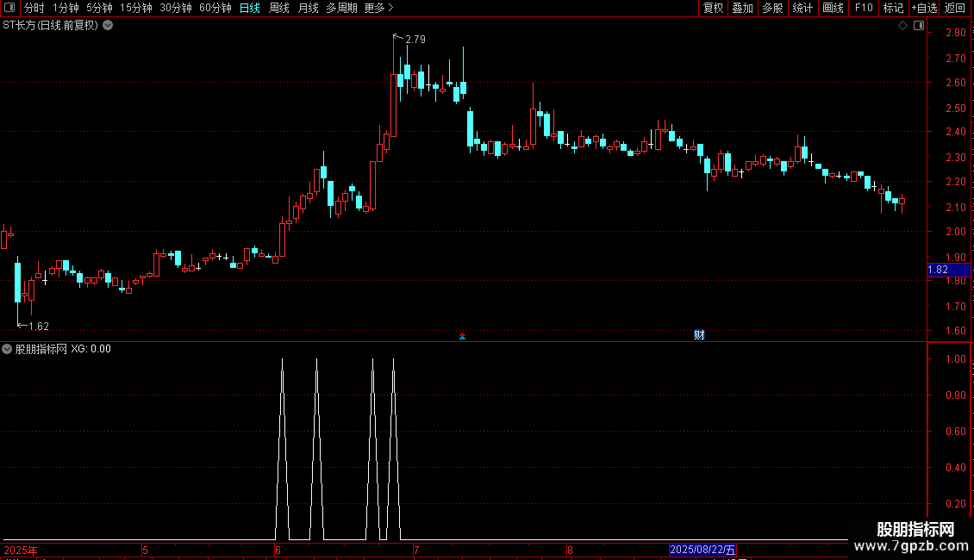Select the 2.79 high price label
This screenshot has height=560, width=974.
[x=415, y=39]
